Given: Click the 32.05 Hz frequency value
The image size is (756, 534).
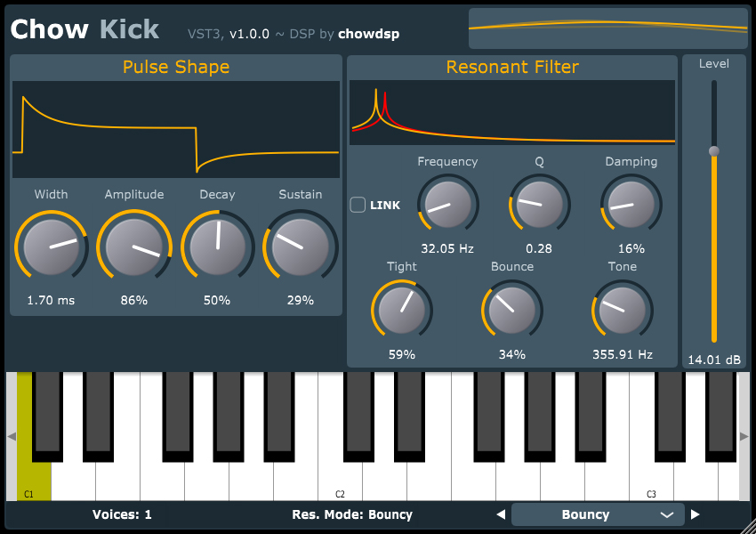Looking at the screenshot, I should (447, 249).
